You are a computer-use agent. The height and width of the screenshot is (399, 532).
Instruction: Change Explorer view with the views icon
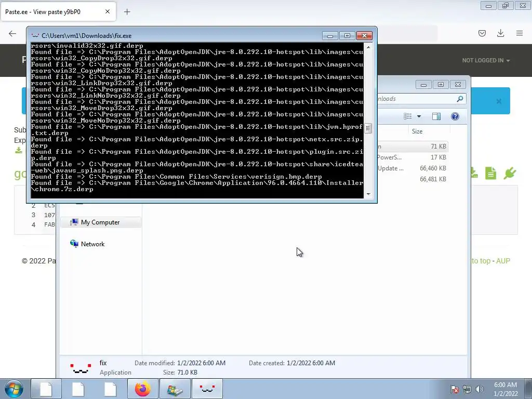click(x=407, y=116)
